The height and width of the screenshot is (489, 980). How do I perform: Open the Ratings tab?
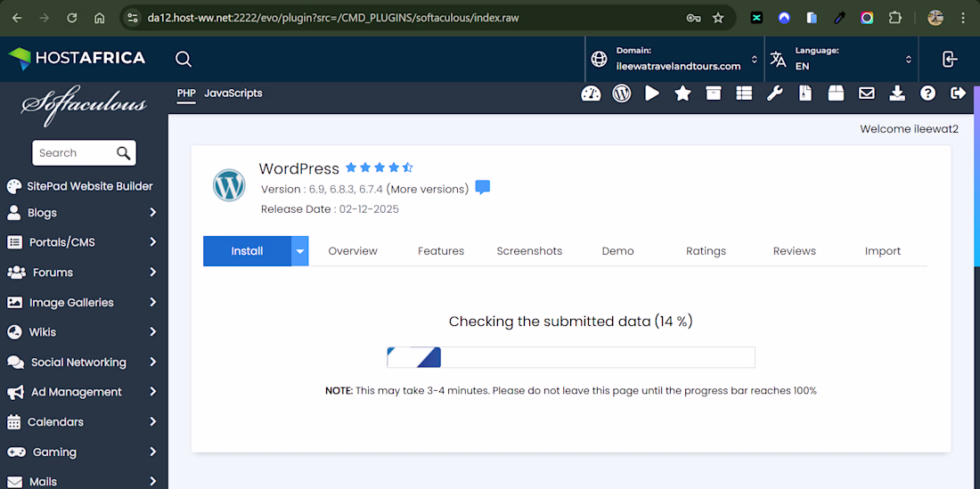pyautogui.click(x=706, y=251)
